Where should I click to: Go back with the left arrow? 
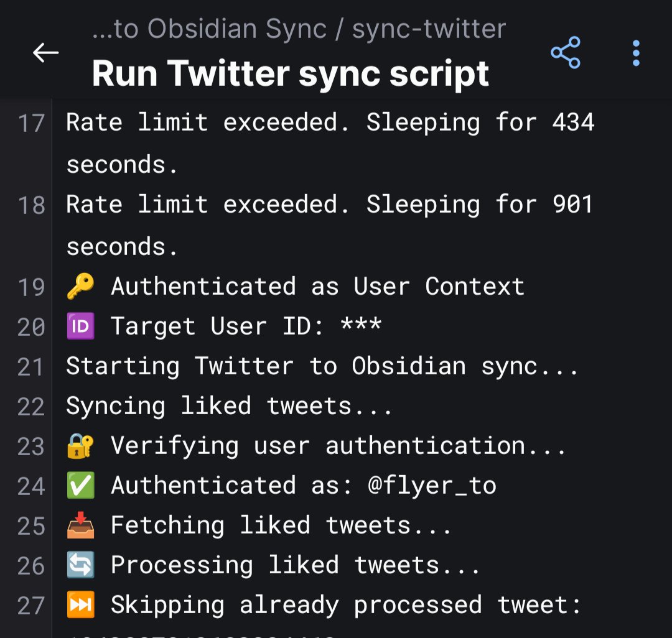[x=45, y=53]
